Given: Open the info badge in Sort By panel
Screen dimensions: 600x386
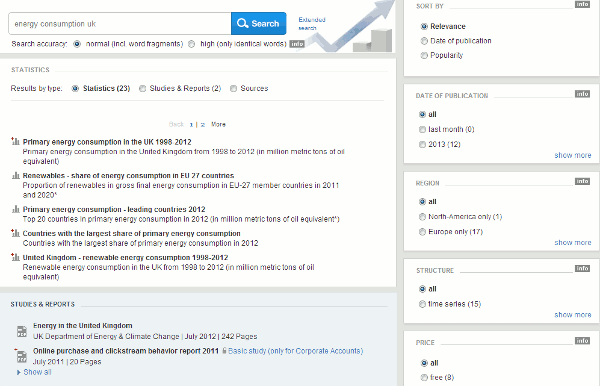Looking at the screenshot, I should coord(582,4).
